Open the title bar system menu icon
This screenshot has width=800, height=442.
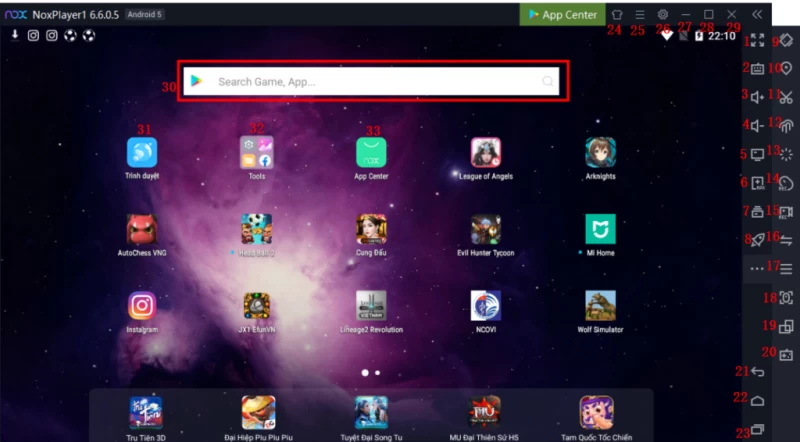[x=640, y=14]
